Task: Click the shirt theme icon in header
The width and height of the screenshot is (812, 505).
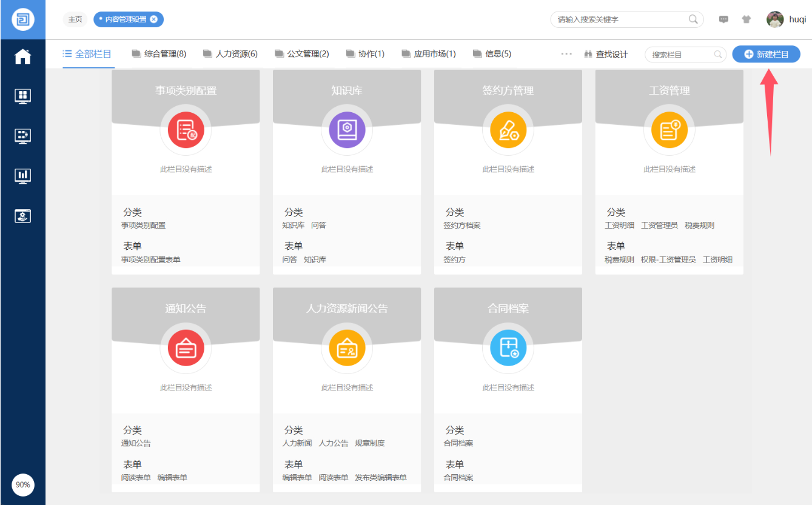Action: click(x=746, y=19)
